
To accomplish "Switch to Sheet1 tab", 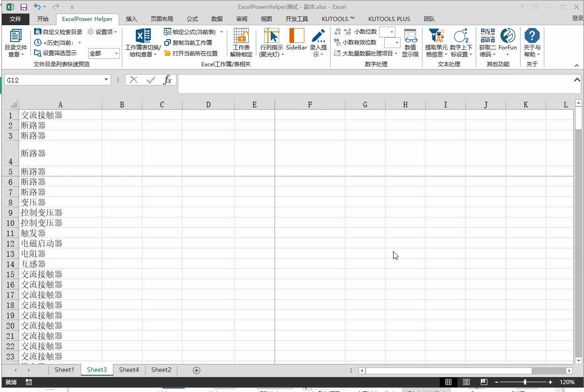I will click(64, 370).
